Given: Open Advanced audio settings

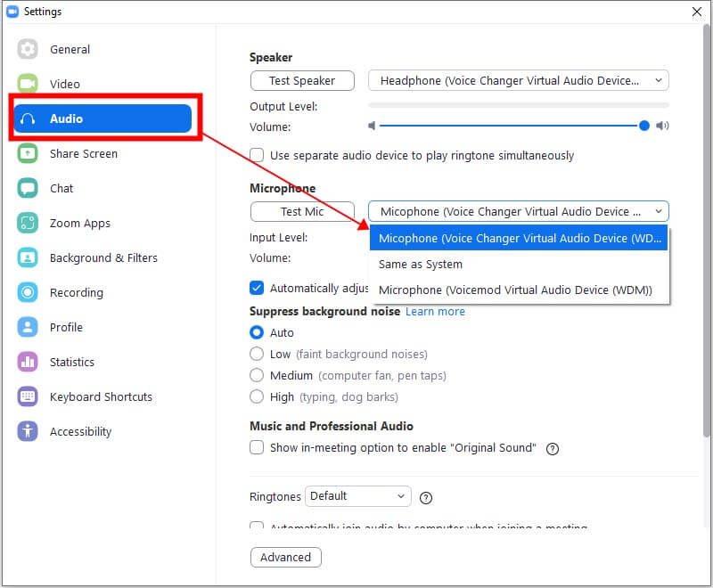Looking at the screenshot, I should [285, 557].
